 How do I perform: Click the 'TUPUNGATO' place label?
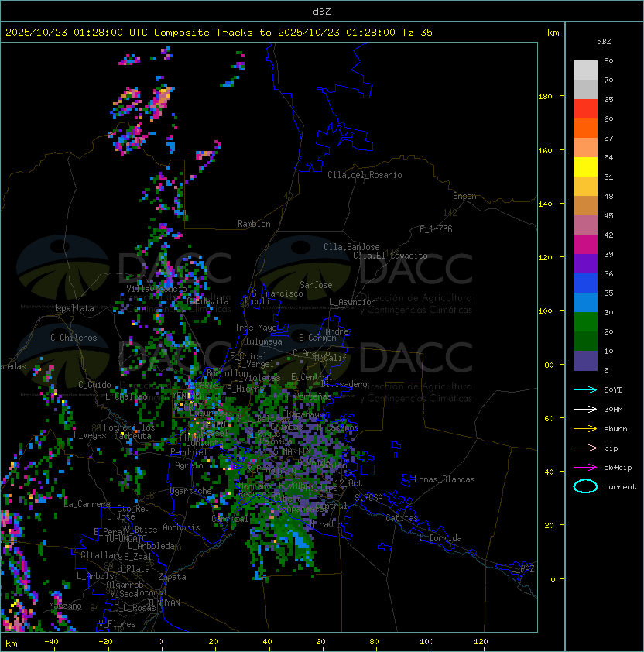[x=125, y=538]
